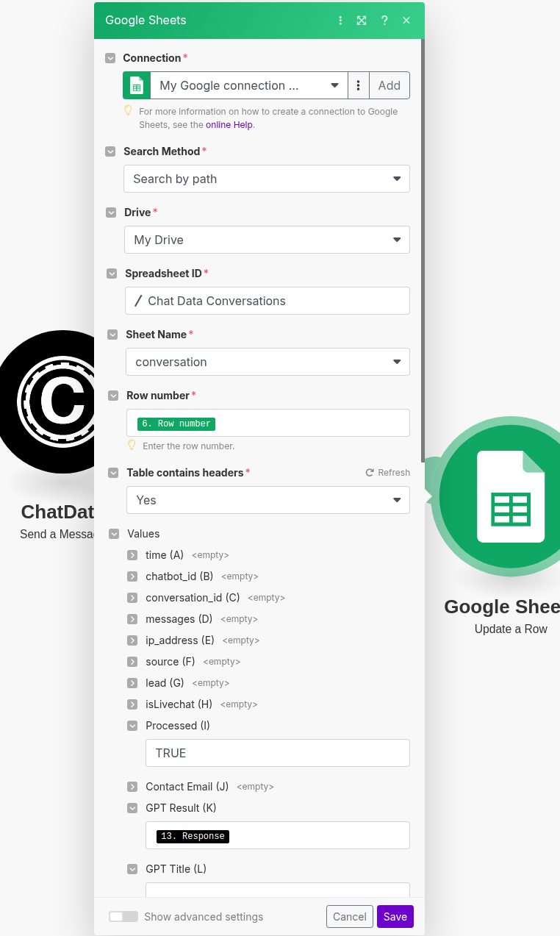This screenshot has width=560, height=936.
Task: Click the Row number input field
Action: click(x=268, y=423)
